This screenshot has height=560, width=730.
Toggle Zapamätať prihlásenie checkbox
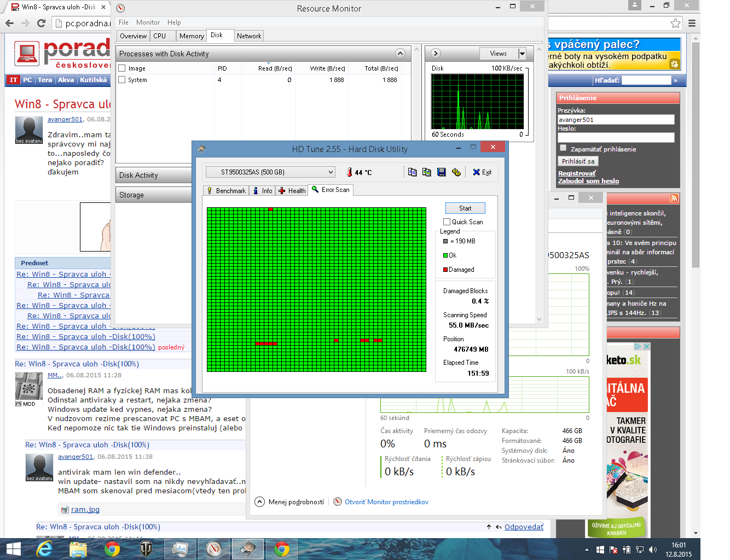coord(563,148)
